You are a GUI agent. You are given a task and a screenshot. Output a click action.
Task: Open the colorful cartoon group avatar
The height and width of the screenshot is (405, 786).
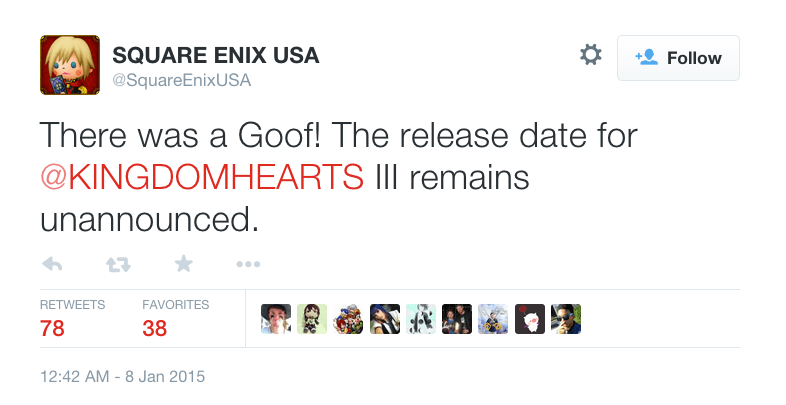point(348,319)
